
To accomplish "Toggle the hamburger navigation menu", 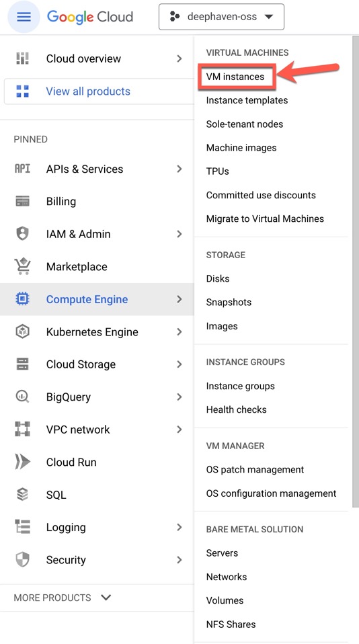I will click(24, 17).
